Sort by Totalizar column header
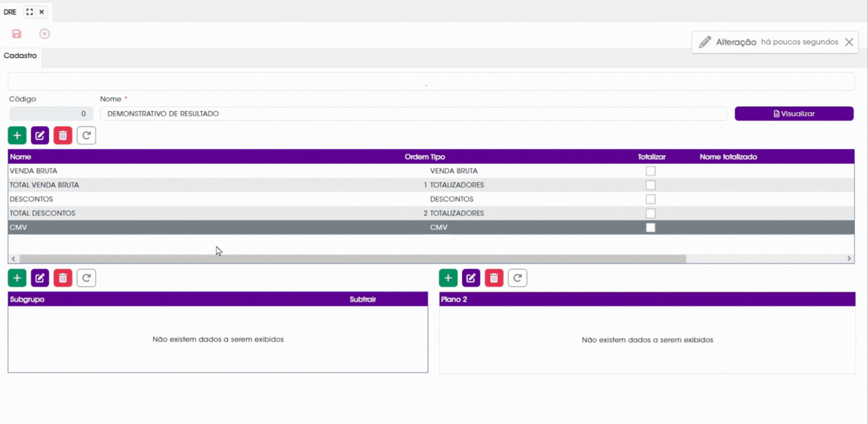Image resolution: width=868 pixels, height=424 pixels. pyautogui.click(x=652, y=157)
